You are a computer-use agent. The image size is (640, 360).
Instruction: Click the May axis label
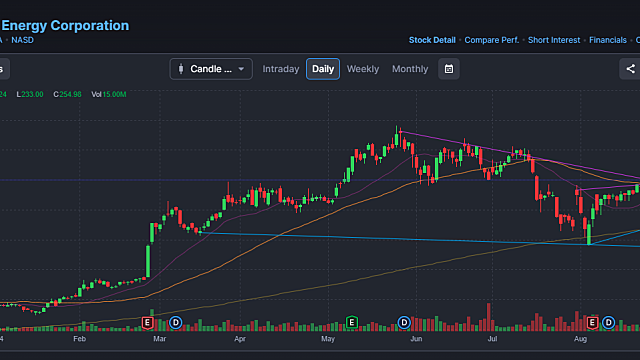tap(328, 339)
